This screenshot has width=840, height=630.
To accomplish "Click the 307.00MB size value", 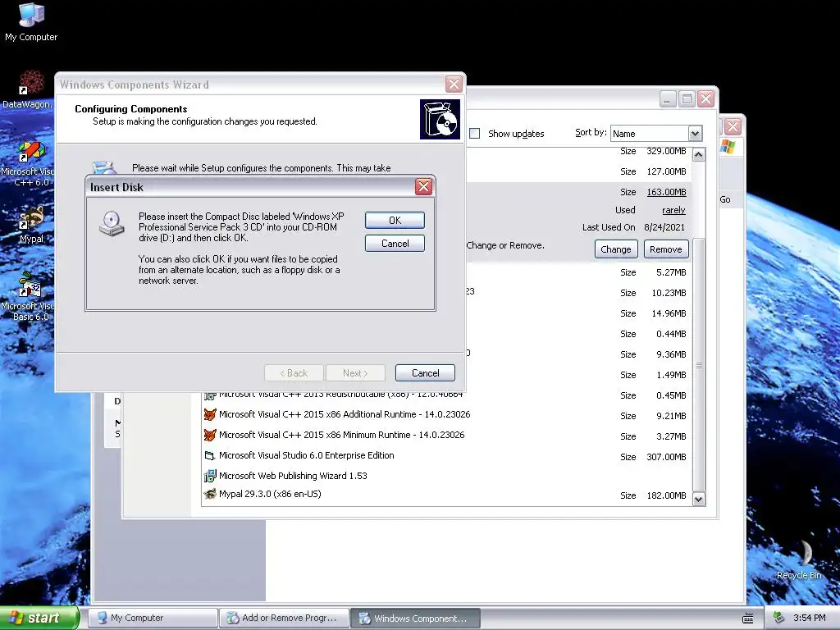I will tap(666, 457).
